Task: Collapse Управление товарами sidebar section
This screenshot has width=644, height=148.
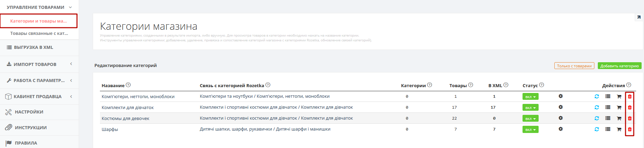Action: [39, 7]
